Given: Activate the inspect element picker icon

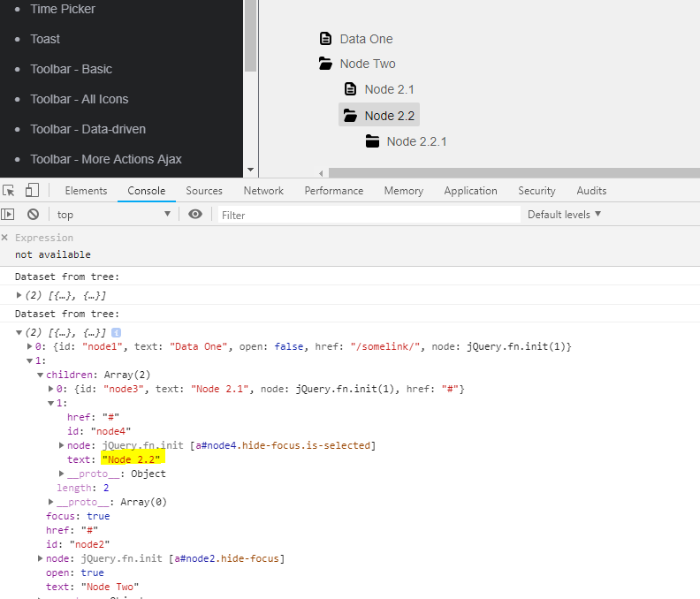Looking at the screenshot, I should point(9,191).
